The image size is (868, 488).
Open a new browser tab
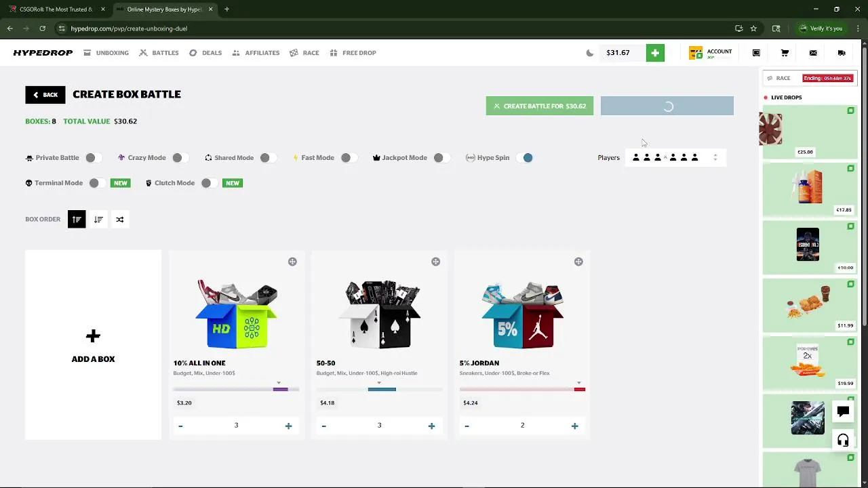click(x=226, y=9)
